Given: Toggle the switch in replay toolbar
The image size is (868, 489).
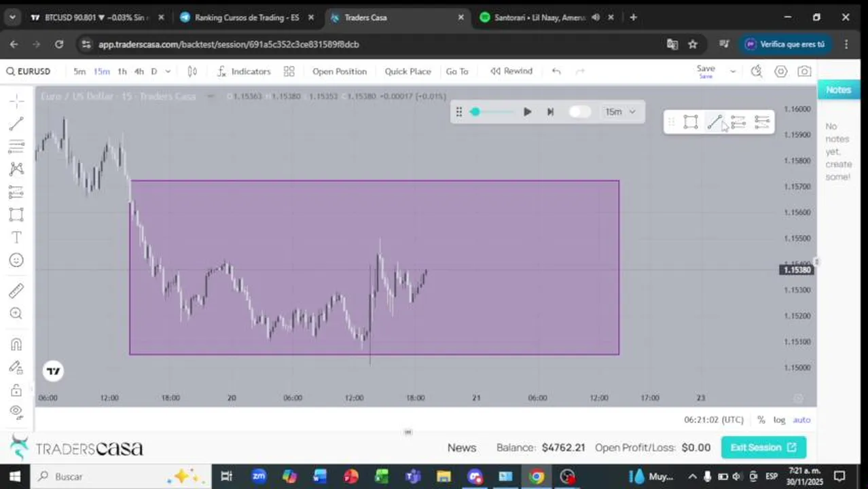Looking at the screenshot, I should click(579, 112).
